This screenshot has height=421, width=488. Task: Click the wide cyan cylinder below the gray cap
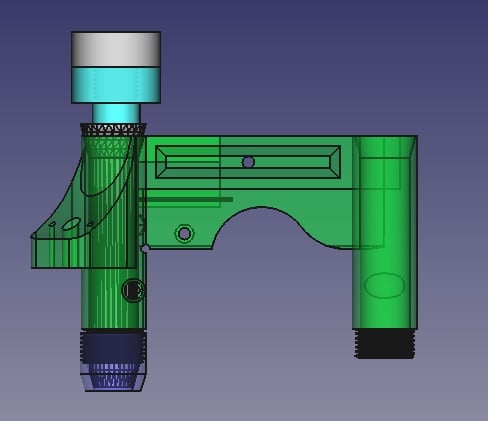coord(116,85)
